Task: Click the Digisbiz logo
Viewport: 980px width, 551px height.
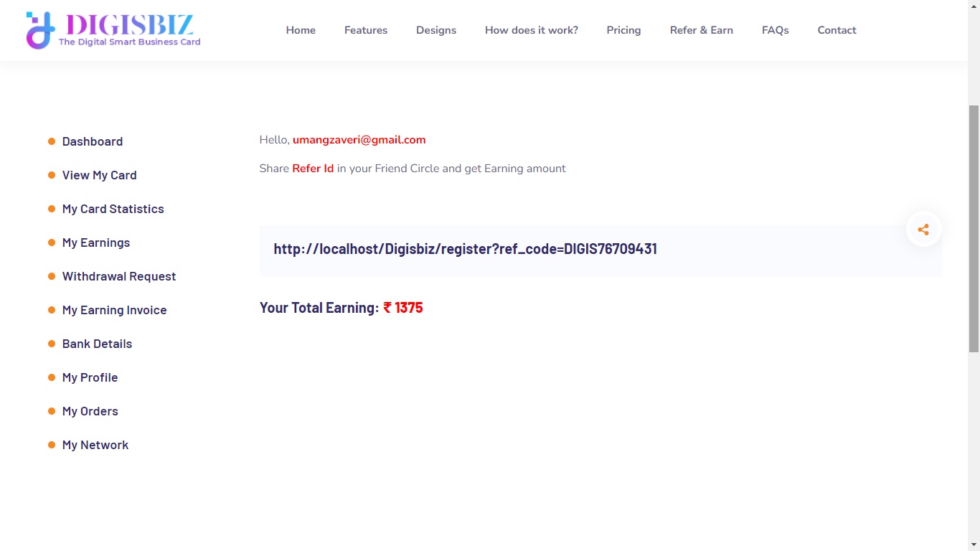Action: point(113,30)
